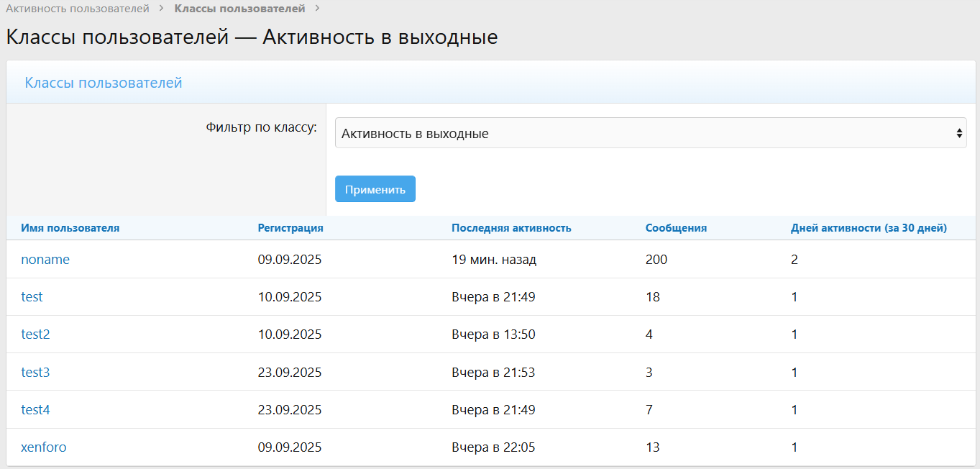Sort by Регистрация column header
The image size is (980, 469).
pos(290,228)
